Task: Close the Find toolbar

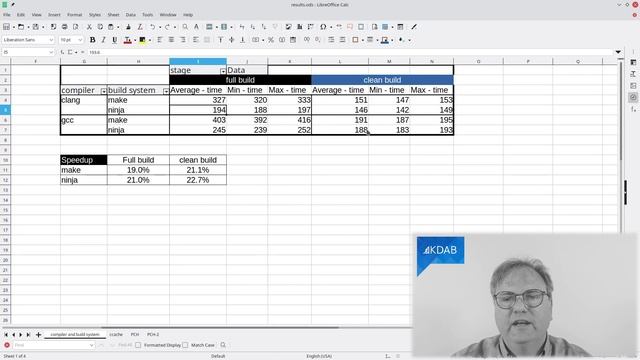Action: [7, 345]
